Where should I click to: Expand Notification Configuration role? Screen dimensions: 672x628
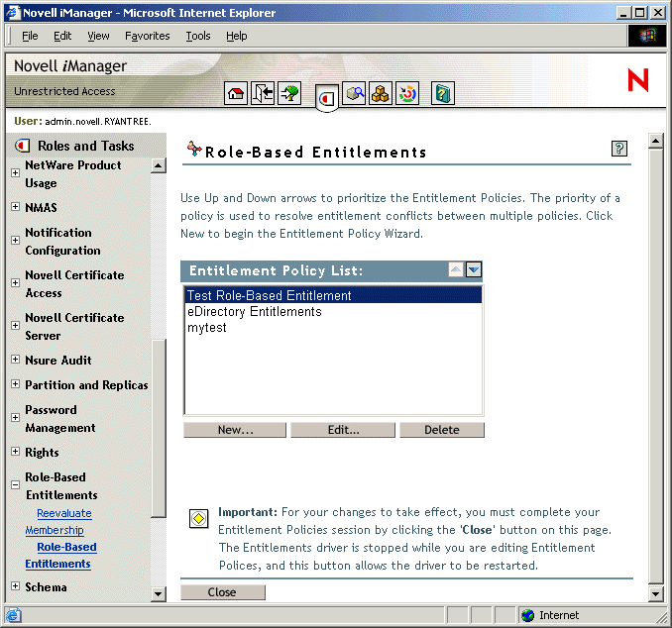(16, 240)
